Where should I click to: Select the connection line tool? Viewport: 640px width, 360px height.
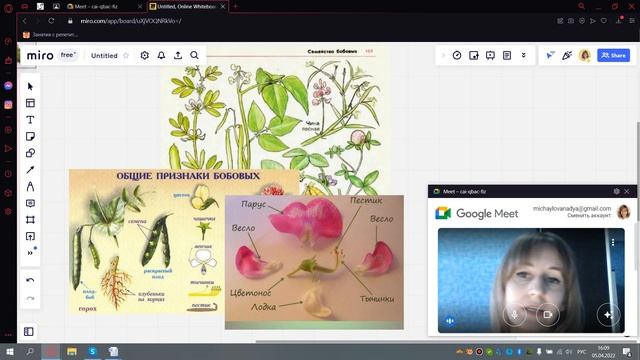coord(30,170)
